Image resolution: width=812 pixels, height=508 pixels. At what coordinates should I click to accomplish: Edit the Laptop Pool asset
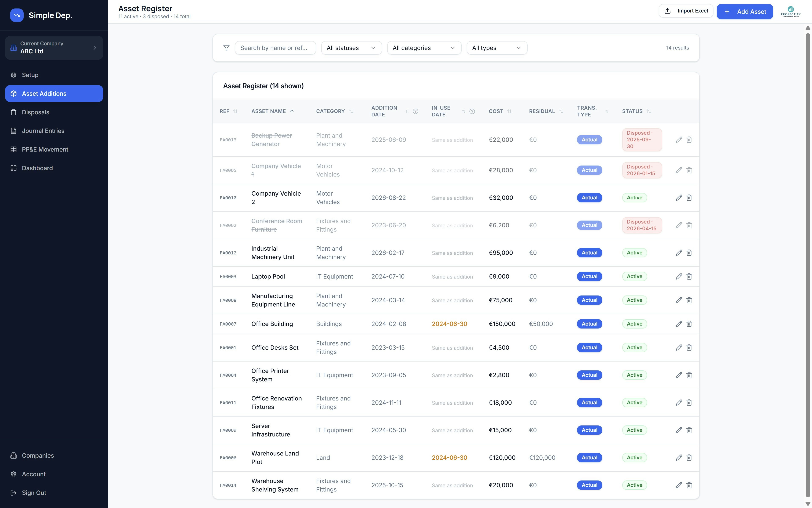tap(679, 276)
